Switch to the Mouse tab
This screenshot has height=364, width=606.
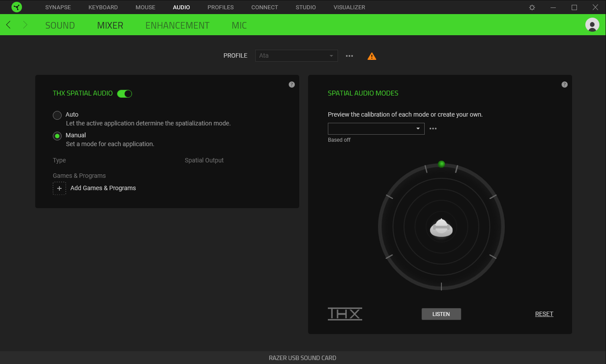(x=145, y=7)
